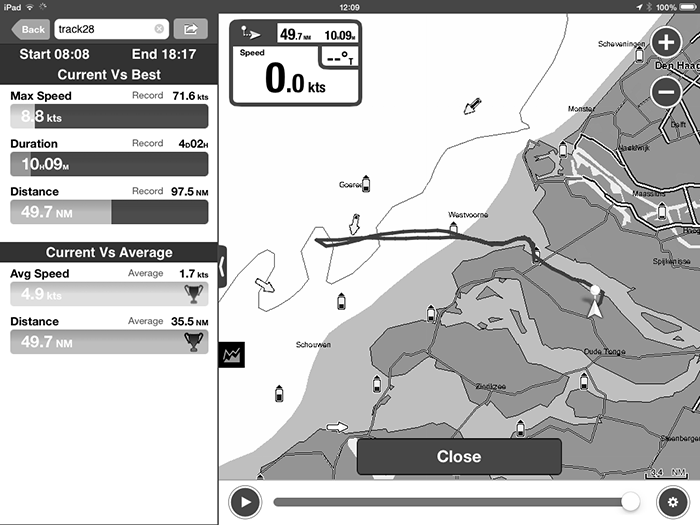The height and width of the screenshot is (525, 700).
Task: Click the playback progress slider handle
Action: pyautogui.click(x=630, y=501)
